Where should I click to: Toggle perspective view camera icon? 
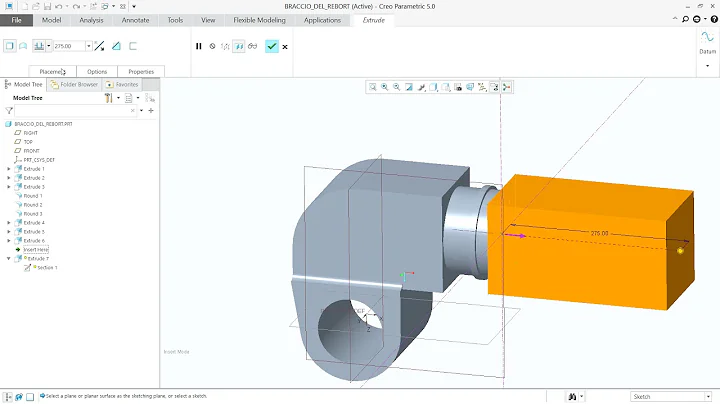click(x=470, y=87)
